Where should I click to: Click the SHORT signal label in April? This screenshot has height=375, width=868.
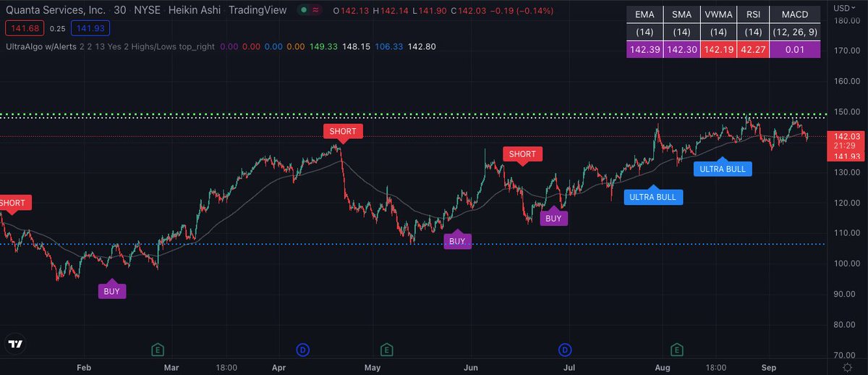[x=342, y=131]
